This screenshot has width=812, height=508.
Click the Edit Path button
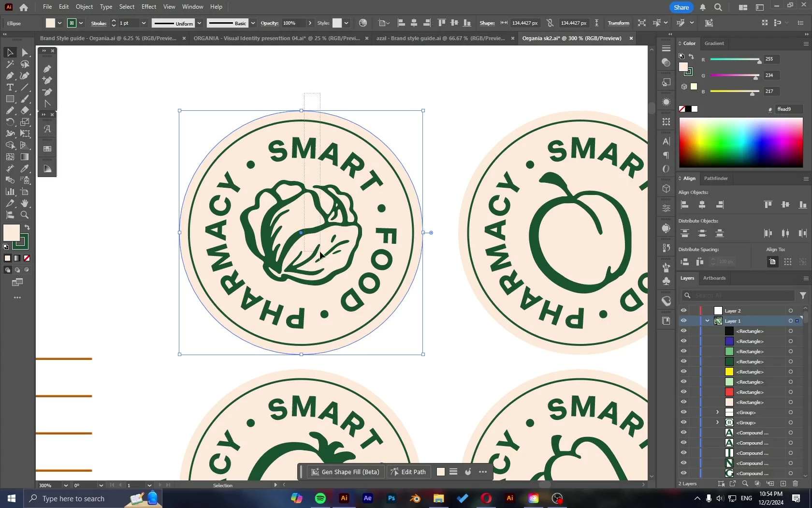408,472
